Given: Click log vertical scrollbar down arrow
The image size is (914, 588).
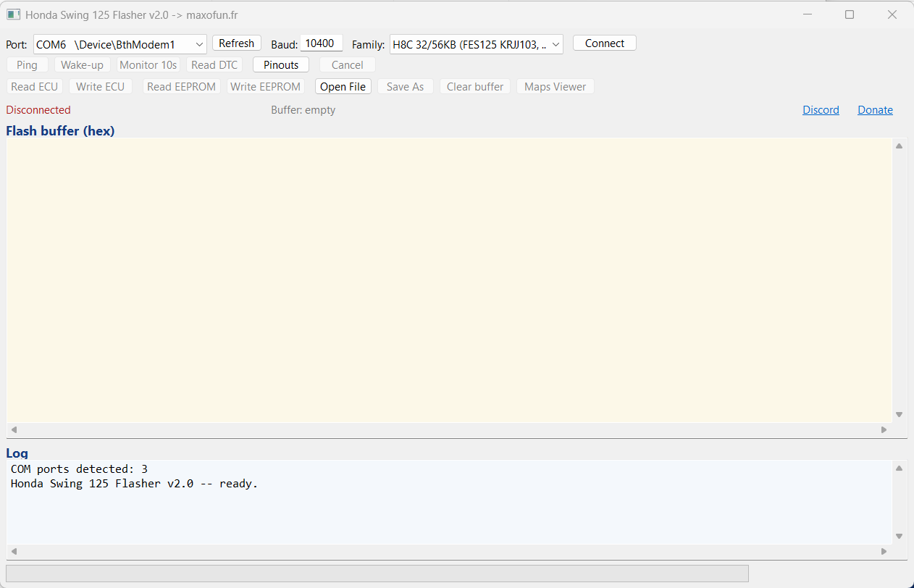Looking at the screenshot, I should coord(899,537).
